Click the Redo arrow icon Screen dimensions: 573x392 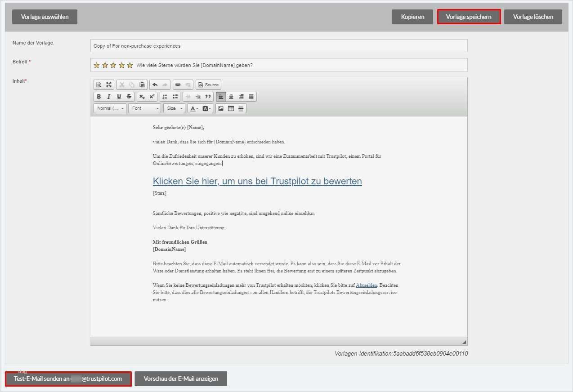tap(165, 85)
